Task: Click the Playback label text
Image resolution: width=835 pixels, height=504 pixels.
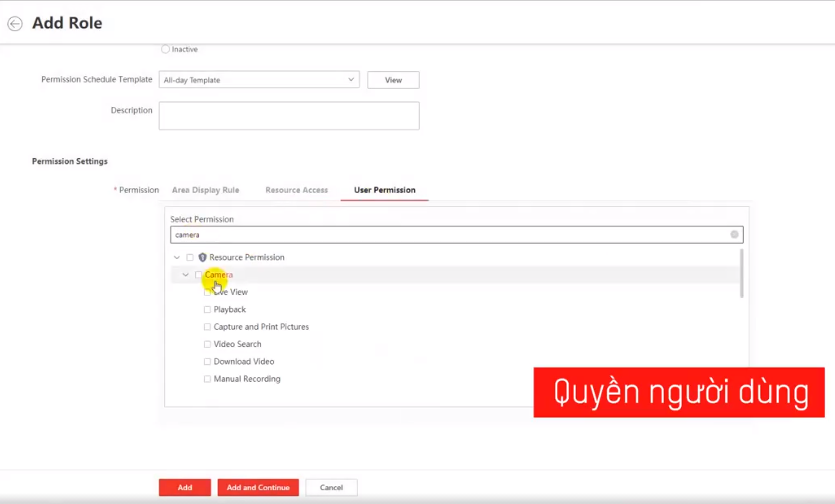Action: tap(230, 310)
